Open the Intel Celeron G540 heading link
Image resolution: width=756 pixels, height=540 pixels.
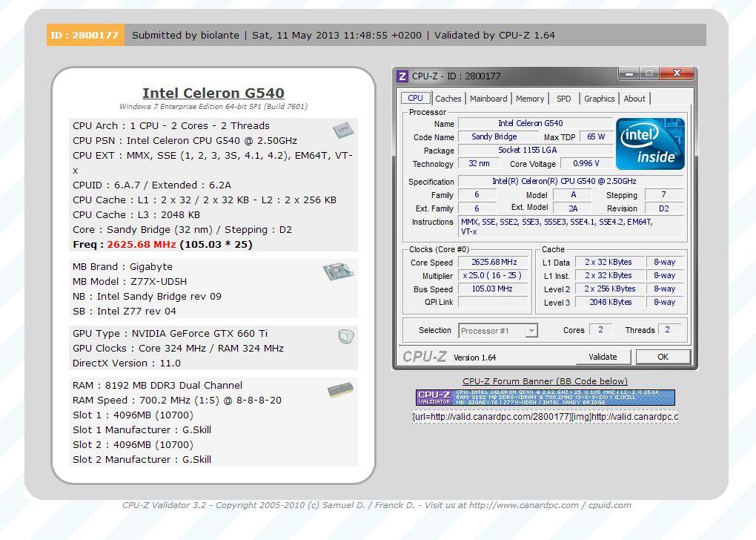click(213, 93)
